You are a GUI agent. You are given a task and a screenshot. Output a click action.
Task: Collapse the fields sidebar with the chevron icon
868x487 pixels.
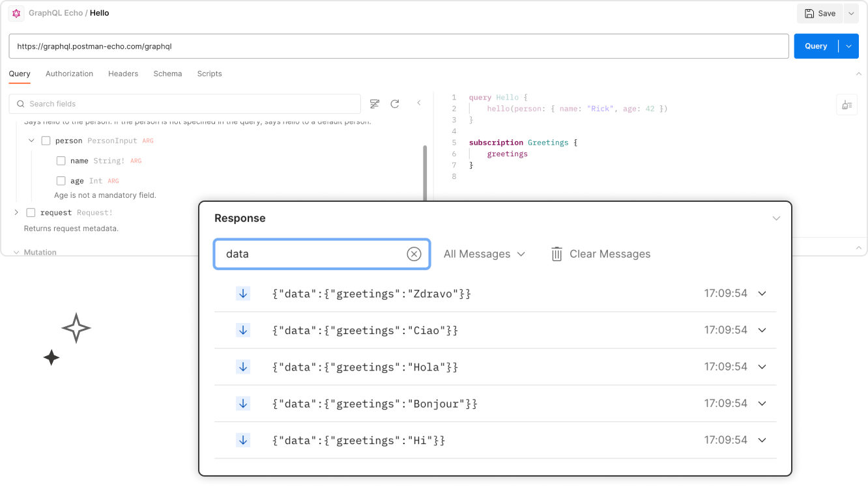[x=418, y=103]
